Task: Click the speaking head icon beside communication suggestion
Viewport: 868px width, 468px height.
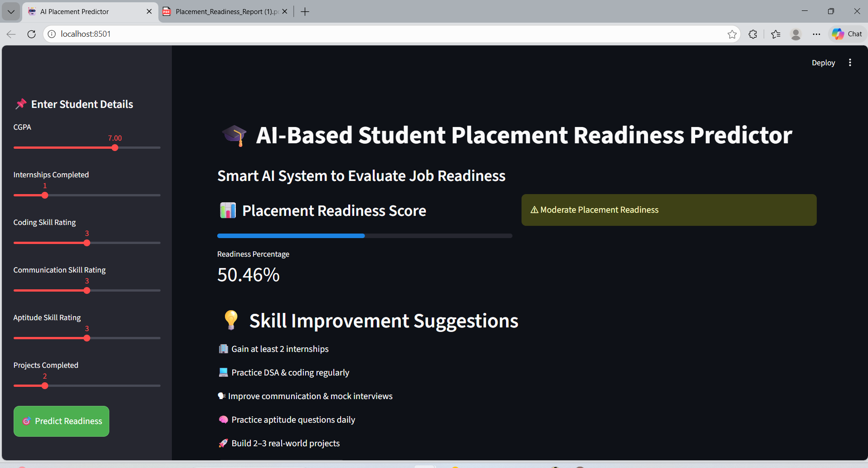Action: click(222, 396)
